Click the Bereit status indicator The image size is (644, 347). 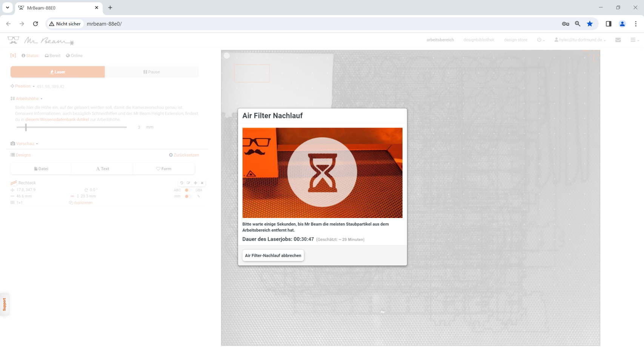(x=52, y=55)
